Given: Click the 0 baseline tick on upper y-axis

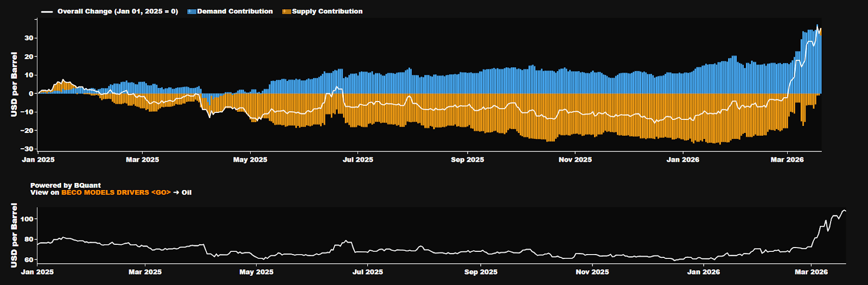Looking at the screenshot, I should [31, 93].
